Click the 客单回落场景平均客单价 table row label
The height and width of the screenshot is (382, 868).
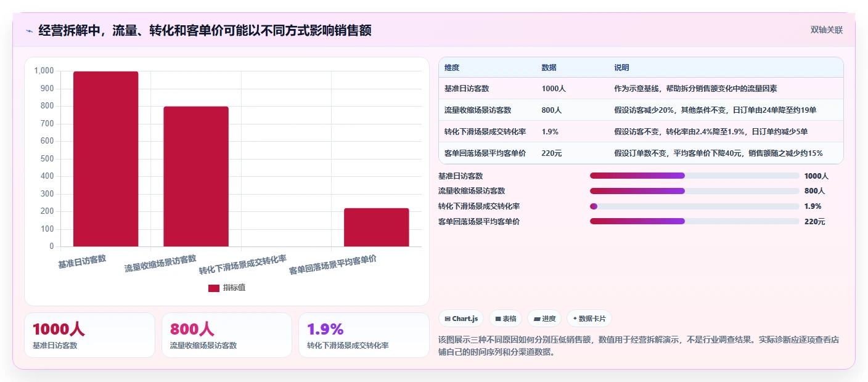[485, 153]
